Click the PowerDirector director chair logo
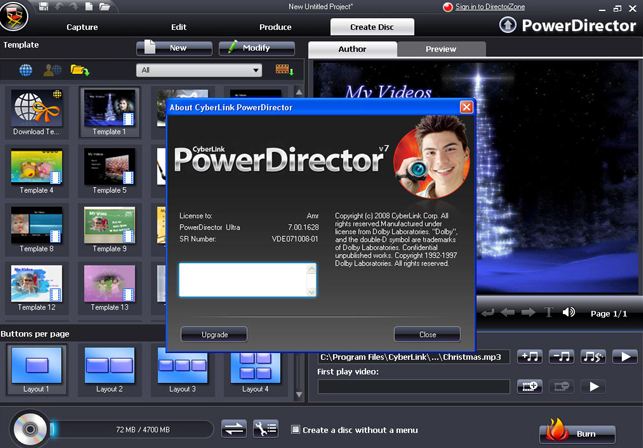The width and height of the screenshot is (643, 448). click(14, 16)
